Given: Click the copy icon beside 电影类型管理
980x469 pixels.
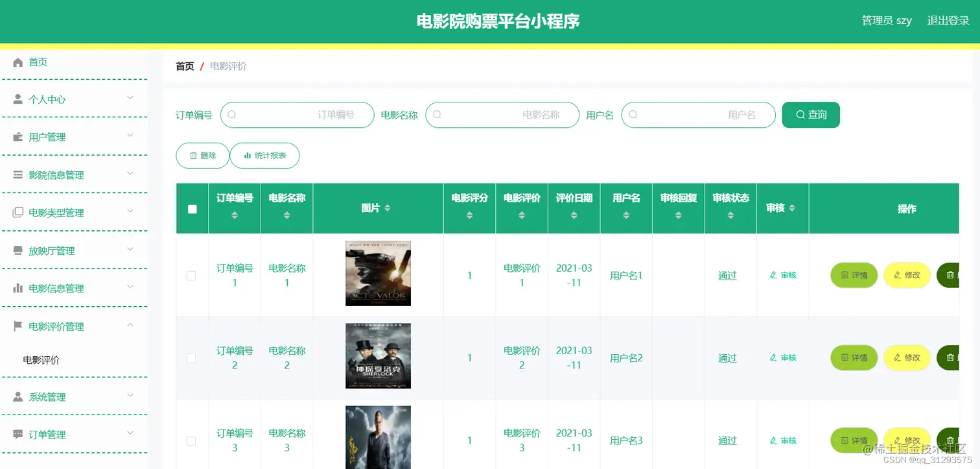Looking at the screenshot, I should pyautogui.click(x=18, y=213).
